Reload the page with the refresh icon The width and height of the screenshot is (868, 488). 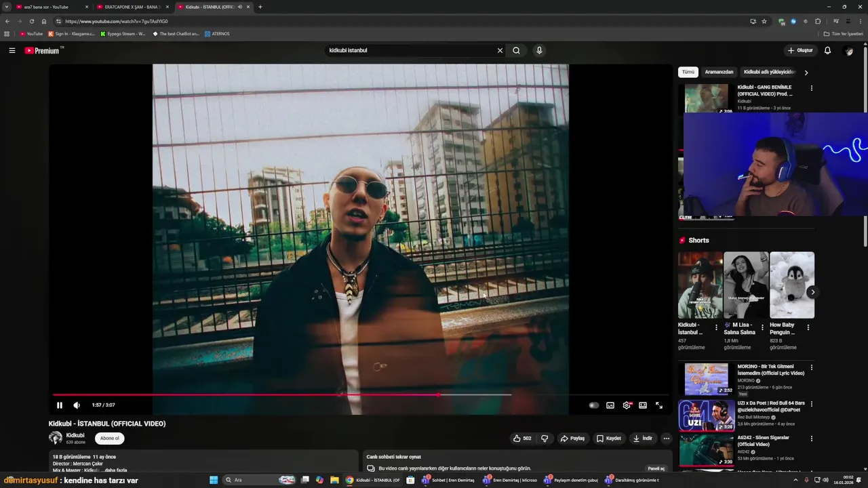tap(31, 21)
